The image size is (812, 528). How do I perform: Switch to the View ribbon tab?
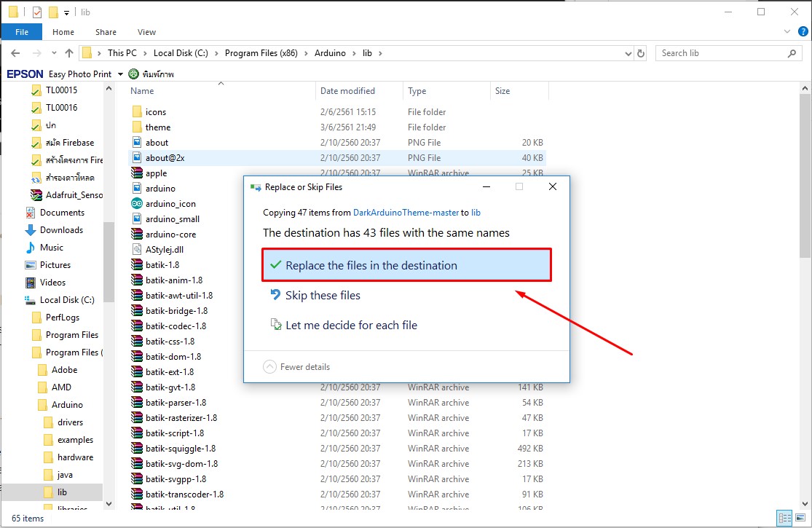click(146, 32)
